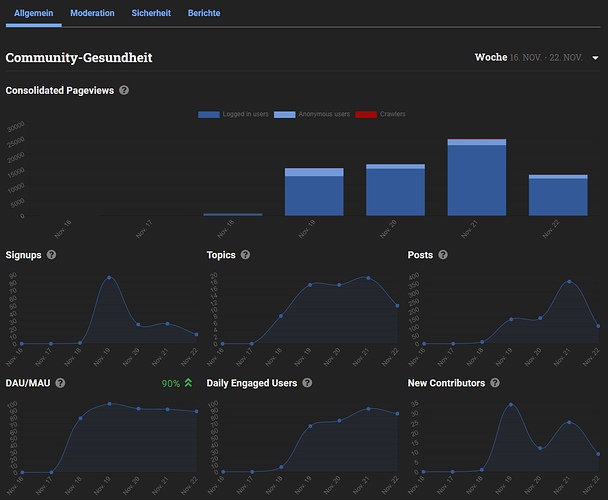Switch to the Moderation tab
Image resolution: width=608 pixels, height=500 pixels.
coord(92,13)
